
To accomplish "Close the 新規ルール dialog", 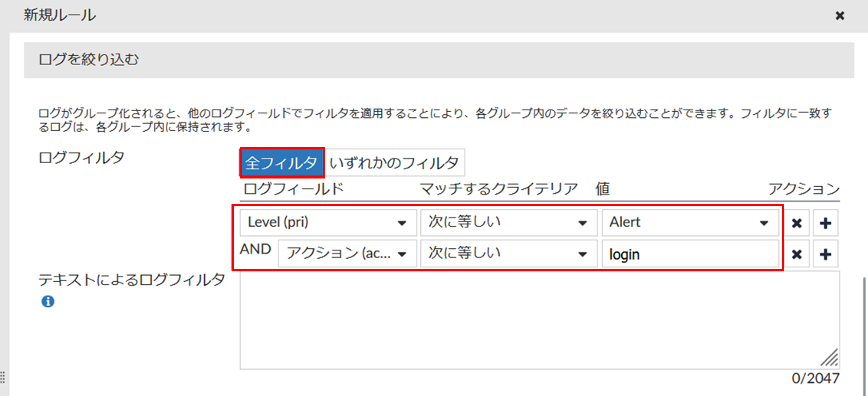I will [840, 16].
